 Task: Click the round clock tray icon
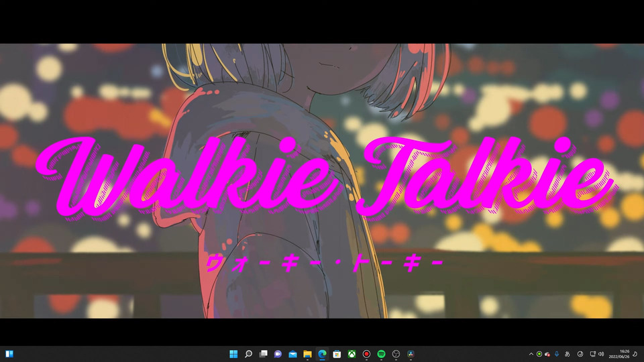click(x=580, y=354)
